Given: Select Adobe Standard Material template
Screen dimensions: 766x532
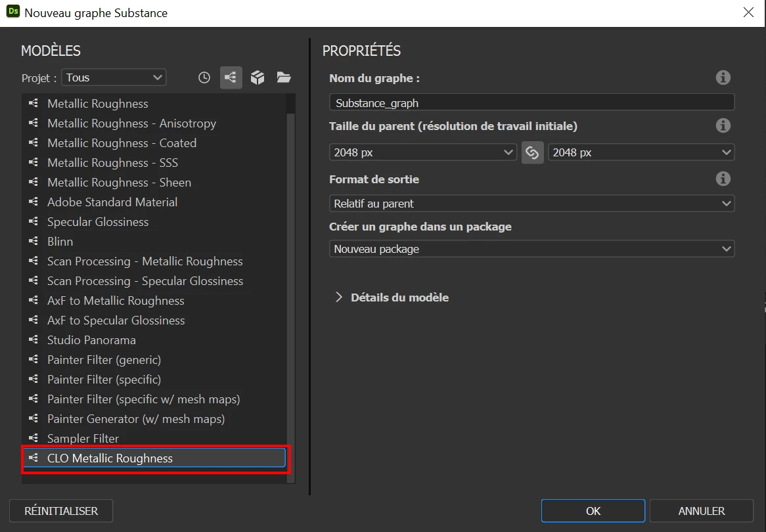Looking at the screenshot, I should click(154, 202).
